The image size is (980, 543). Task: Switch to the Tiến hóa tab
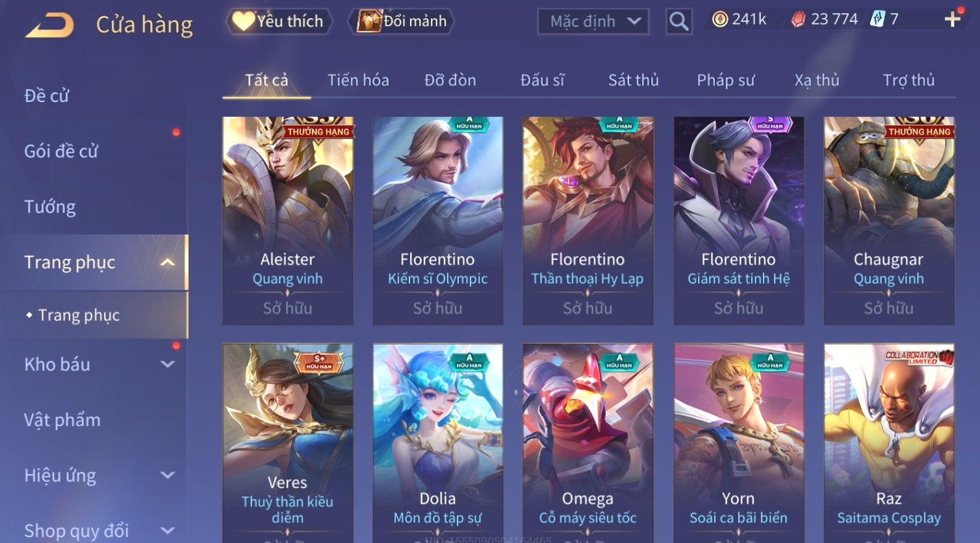(x=358, y=80)
